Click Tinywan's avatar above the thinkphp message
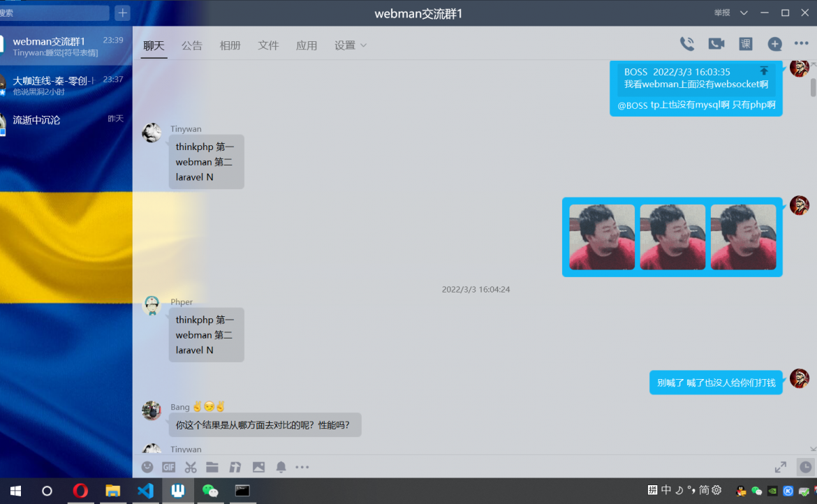Screen dimensions: 817x504 click(x=152, y=132)
